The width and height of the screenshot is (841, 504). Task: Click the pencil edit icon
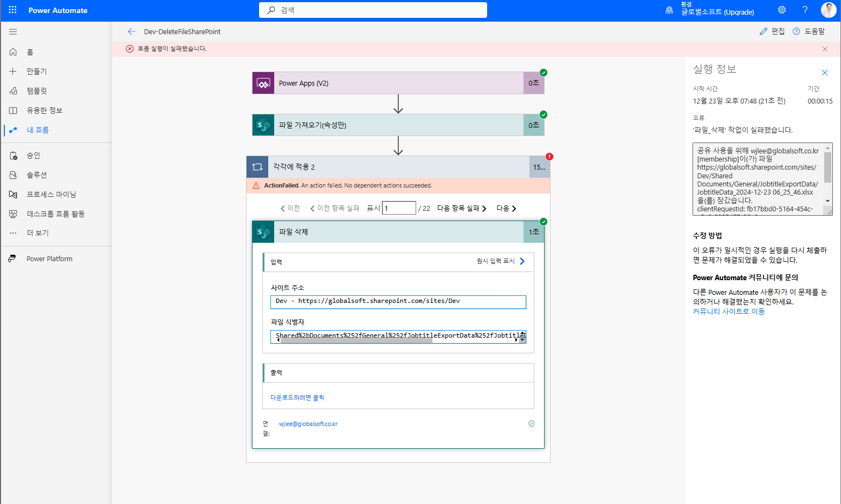(764, 31)
